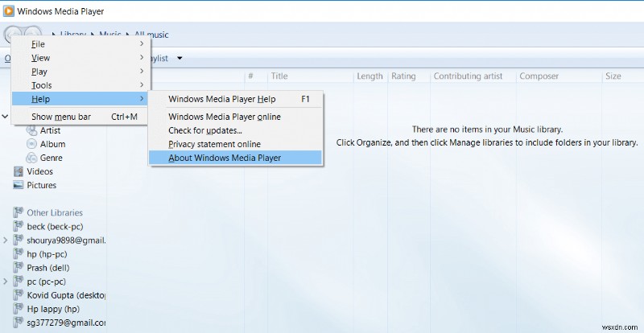The image size is (644, 333).
Task: Click the Kovid Gupta library icon
Action: click(18, 295)
